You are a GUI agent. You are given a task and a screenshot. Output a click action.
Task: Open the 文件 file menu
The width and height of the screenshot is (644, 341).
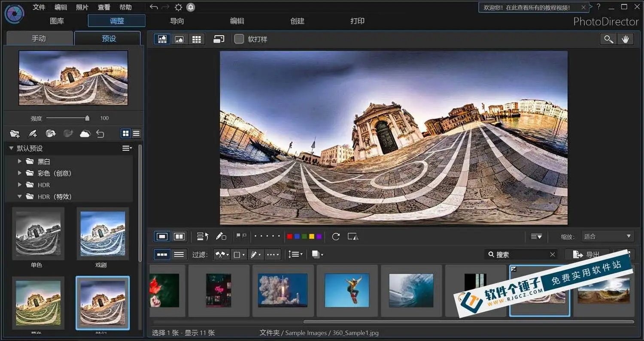coord(39,7)
